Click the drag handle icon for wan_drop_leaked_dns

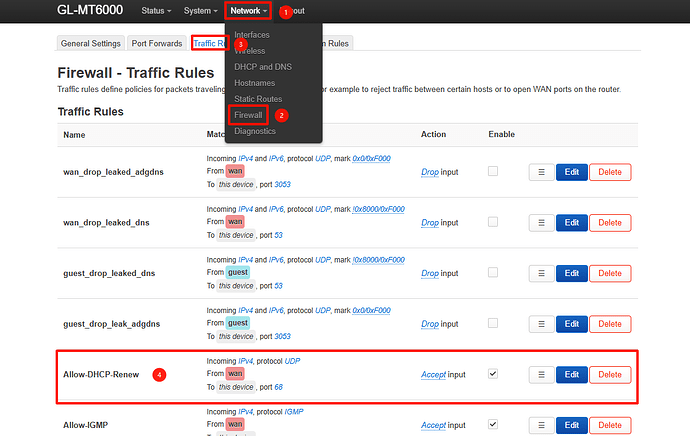539,222
